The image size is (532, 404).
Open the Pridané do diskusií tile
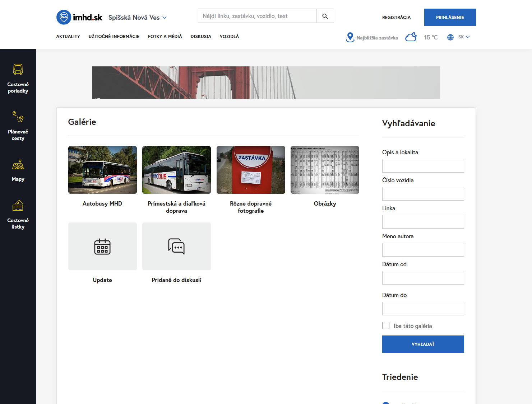click(x=176, y=246)
